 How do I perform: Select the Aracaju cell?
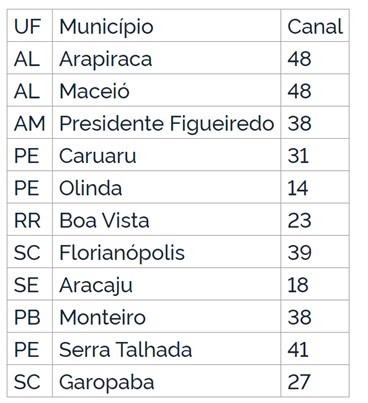point(166,284)
